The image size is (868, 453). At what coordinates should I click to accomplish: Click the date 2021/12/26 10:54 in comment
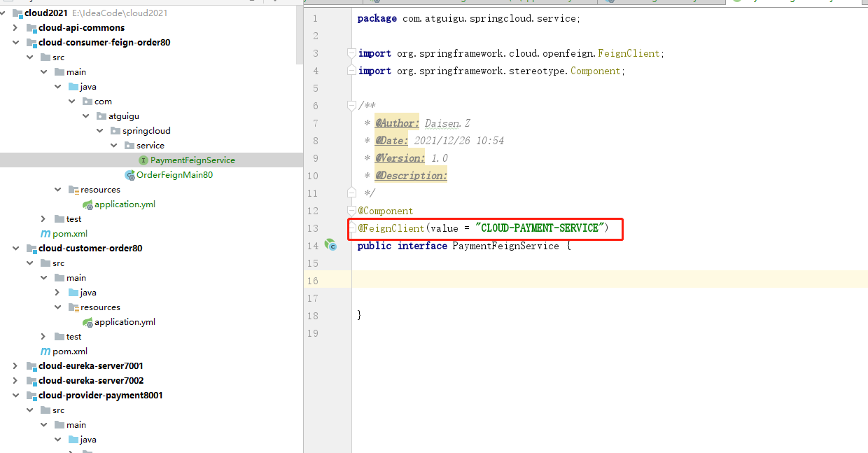pyautogui.click(x=458, y=141)
